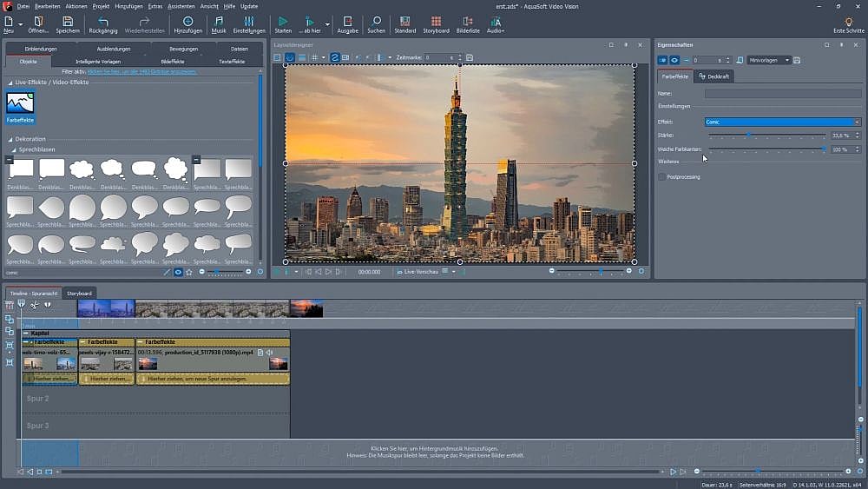Image resolution: width=868 pixels, height=489 pixels.
Task: Open the Effekt dropdown showing Comic
Action: point(781,122)
